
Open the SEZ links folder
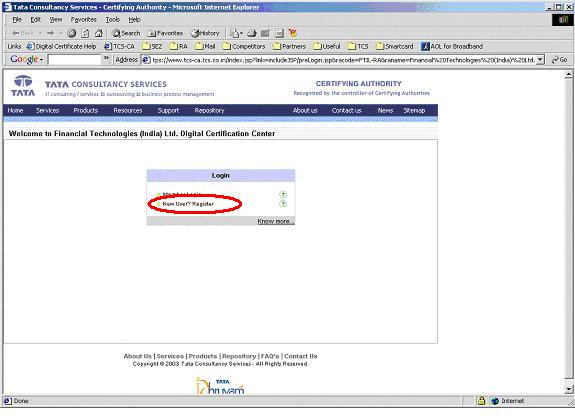(152, 46)
